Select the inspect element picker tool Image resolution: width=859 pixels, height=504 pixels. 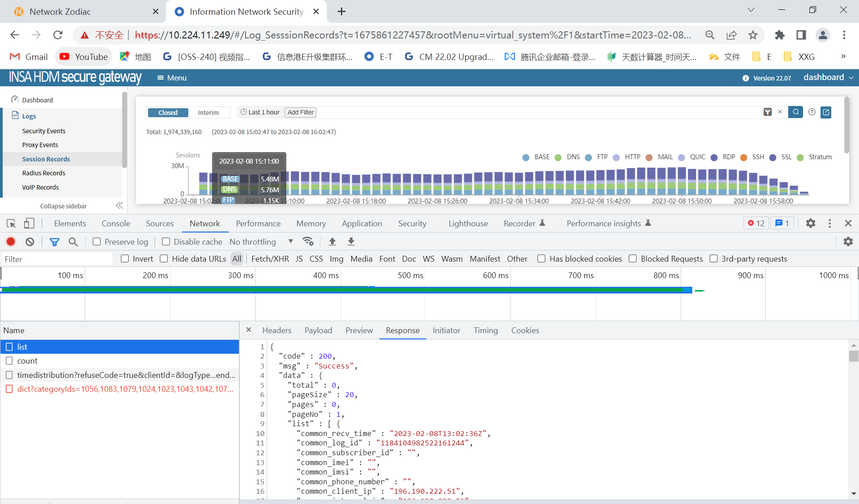tap(11, 223)
